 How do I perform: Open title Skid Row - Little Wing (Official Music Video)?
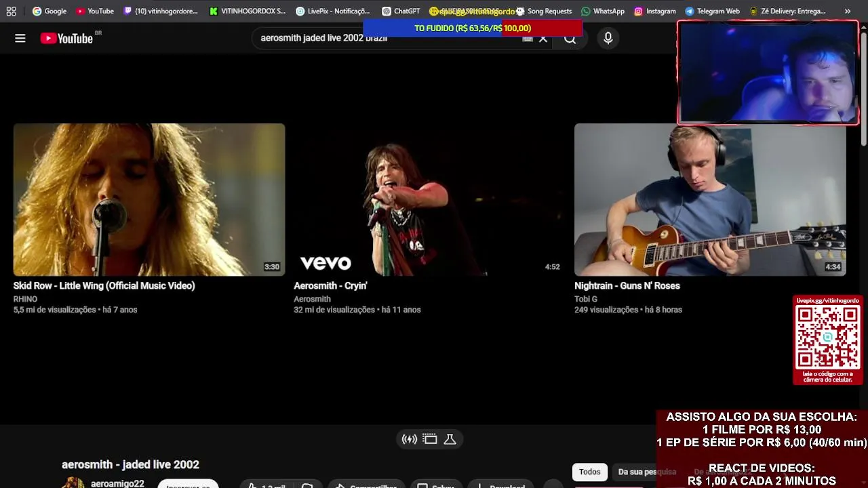104,286
